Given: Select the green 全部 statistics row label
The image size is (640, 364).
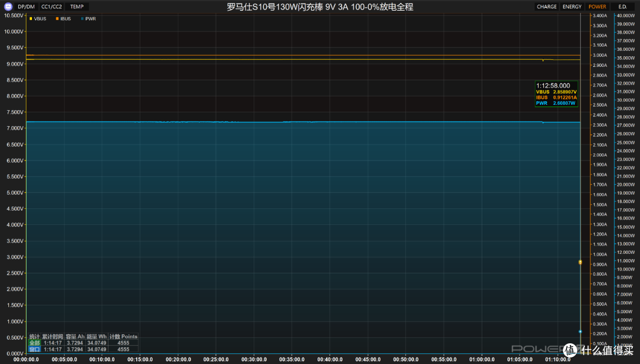Looking at the screenshot, I should click(35, 343).
